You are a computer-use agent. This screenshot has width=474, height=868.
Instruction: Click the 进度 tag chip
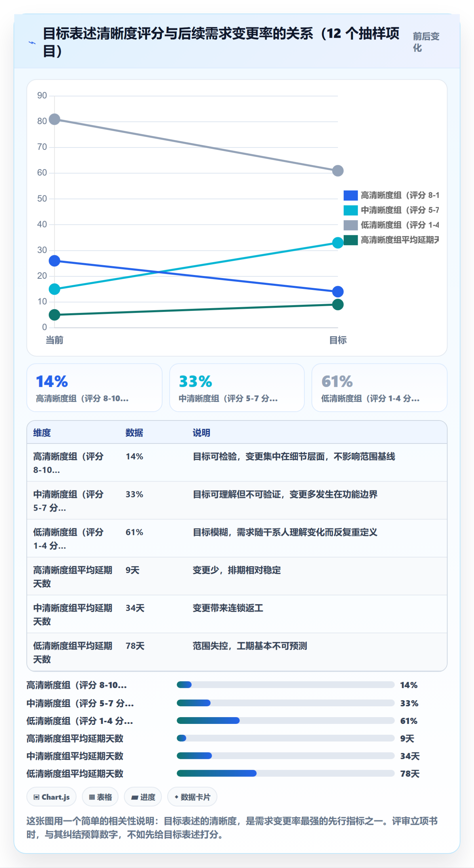tap(143, 797)
